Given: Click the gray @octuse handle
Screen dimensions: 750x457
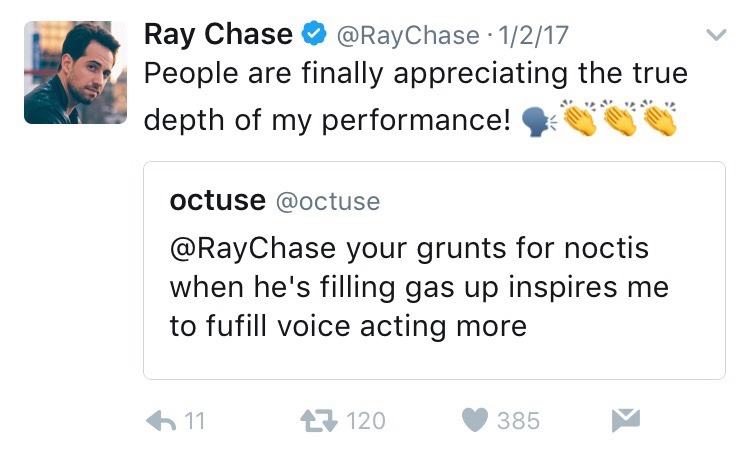Looking at the screenshot, I should coord(327,201).
